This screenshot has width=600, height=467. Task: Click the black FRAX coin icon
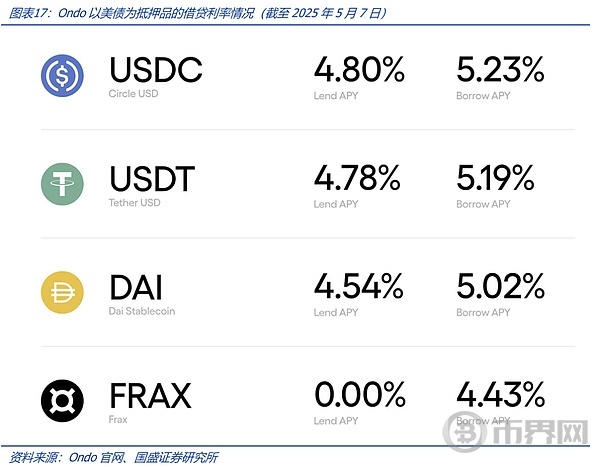click(62, 401)
